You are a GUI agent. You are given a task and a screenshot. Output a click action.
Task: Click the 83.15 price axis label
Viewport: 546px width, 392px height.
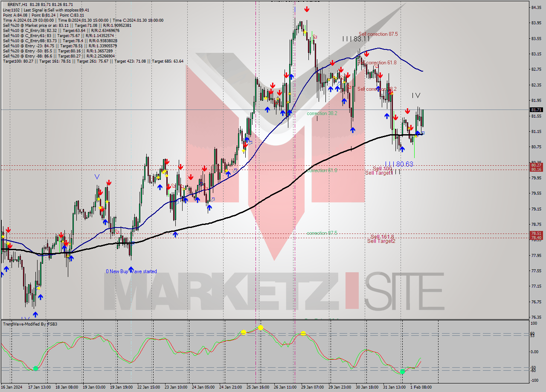(x=536, y=54)
